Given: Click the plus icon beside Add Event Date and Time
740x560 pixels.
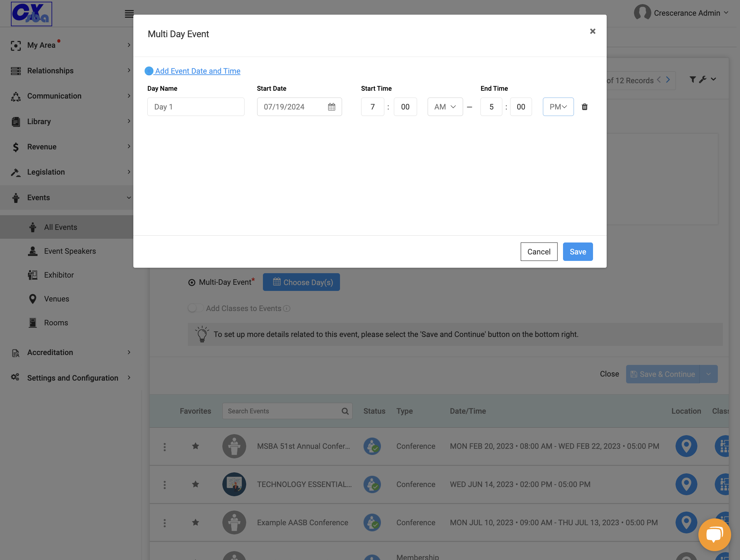Looking at the screenshot, I should point(149,71).
